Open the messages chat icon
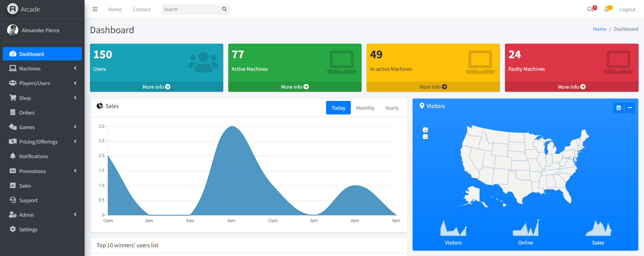The width and height of the screenshot is (644, 256). point(590,9)
